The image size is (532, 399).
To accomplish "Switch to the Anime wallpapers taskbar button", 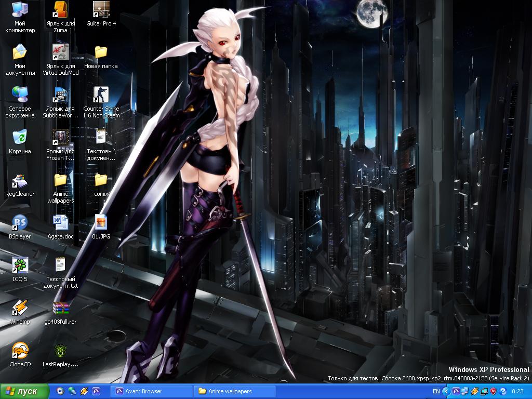I will 234,391.
